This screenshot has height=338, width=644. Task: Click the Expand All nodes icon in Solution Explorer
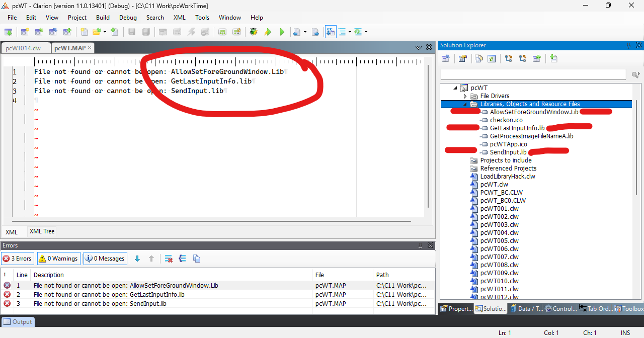point(509,58)
